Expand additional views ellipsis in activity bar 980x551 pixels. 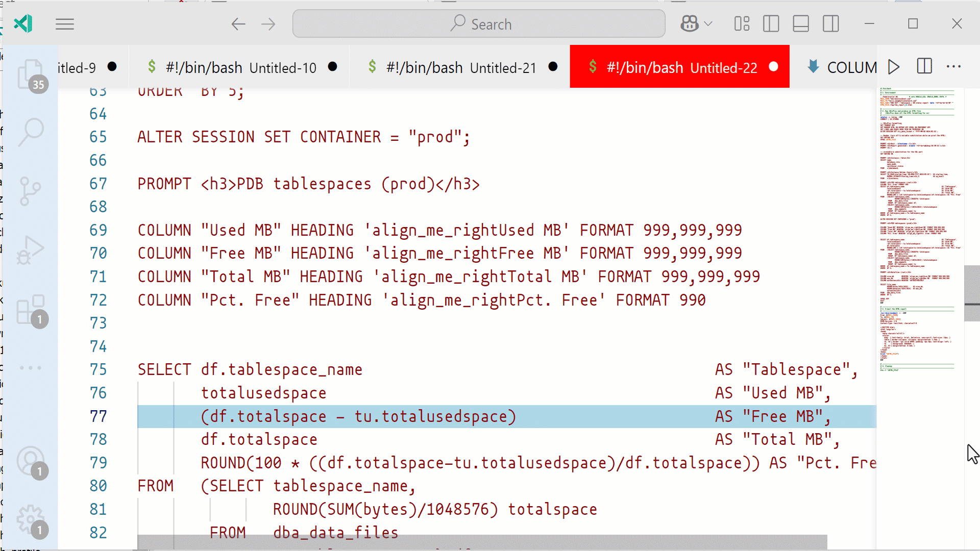(x=31, y=367)
